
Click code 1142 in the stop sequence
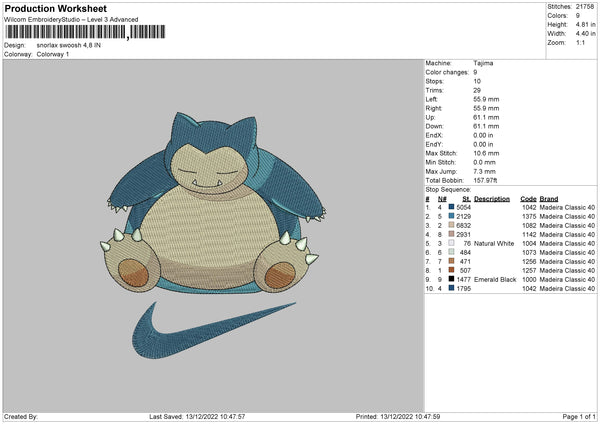529,235
